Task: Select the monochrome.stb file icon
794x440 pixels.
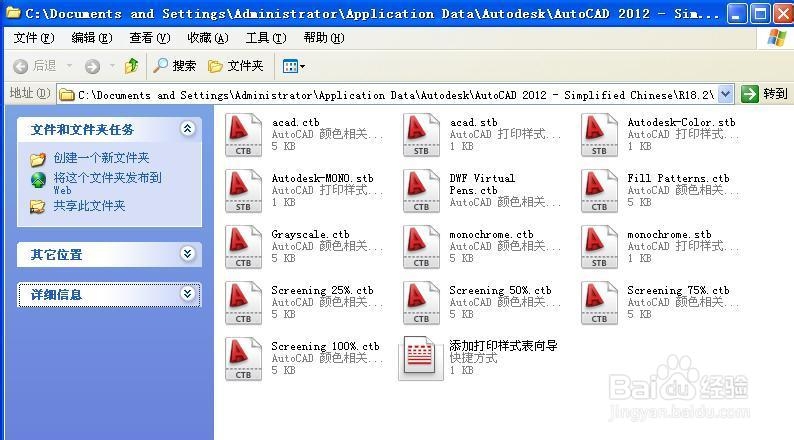Action: tap(599, 247)
